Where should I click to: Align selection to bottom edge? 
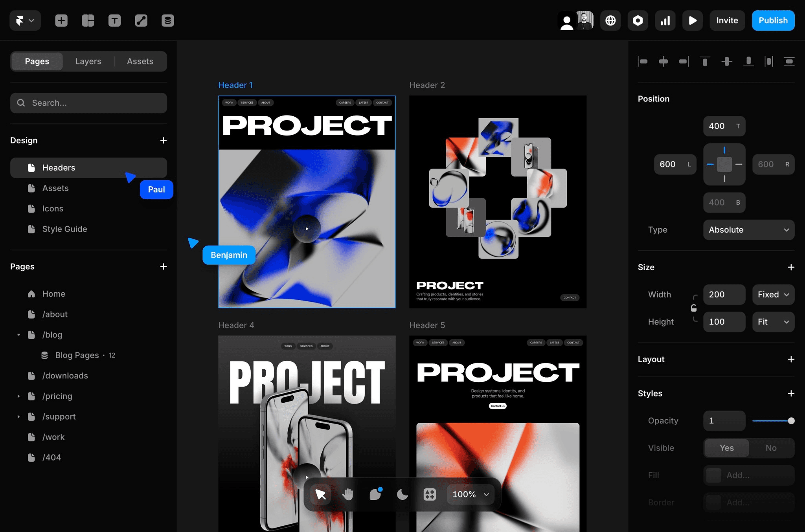point(748,61)
